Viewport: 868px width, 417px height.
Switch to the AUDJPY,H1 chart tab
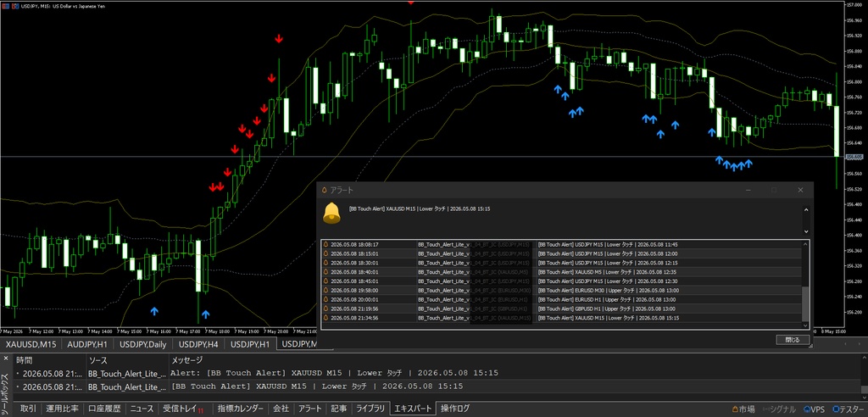point(87,344)
